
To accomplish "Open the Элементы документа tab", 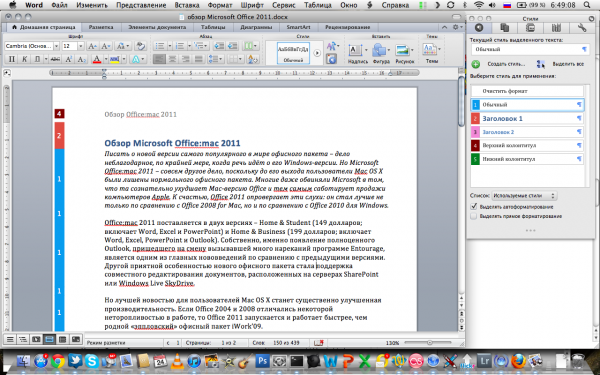I will pyautogui.click(x=157, y=27).
